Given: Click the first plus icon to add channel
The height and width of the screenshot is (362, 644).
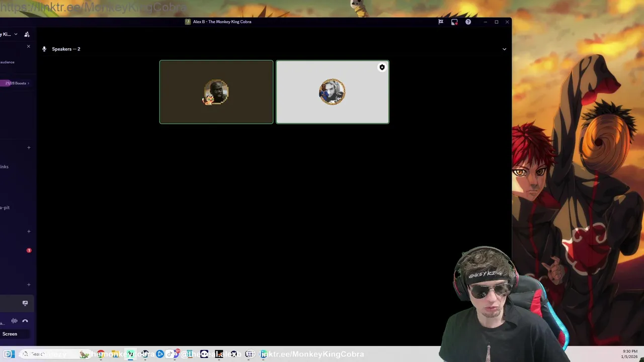Looking at the screenshot, I should (29, 148).
